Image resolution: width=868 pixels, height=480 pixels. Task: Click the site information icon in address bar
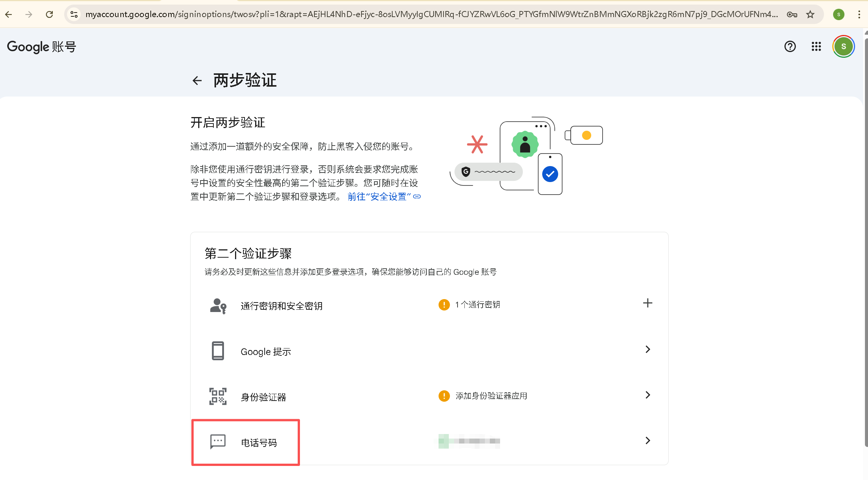(74, 14)
